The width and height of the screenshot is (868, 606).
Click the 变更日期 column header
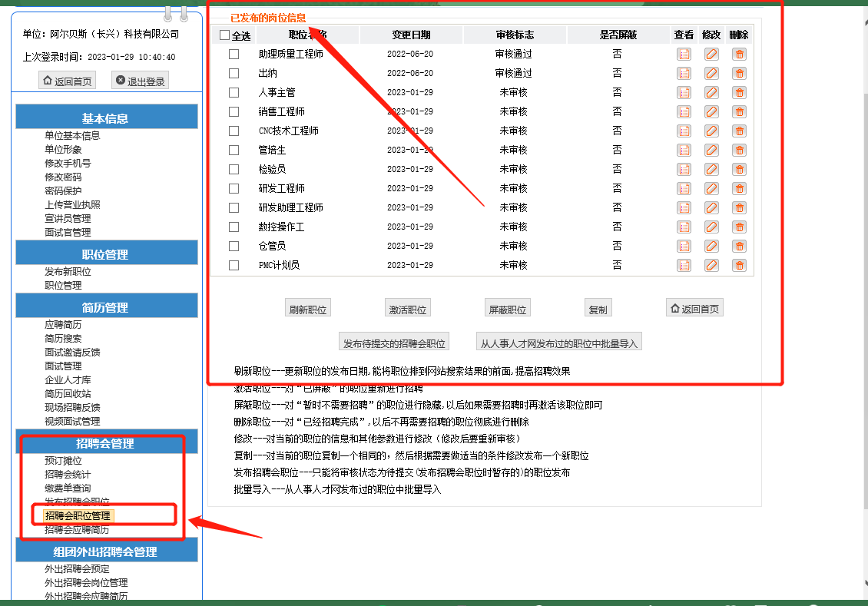pos(411,35)
